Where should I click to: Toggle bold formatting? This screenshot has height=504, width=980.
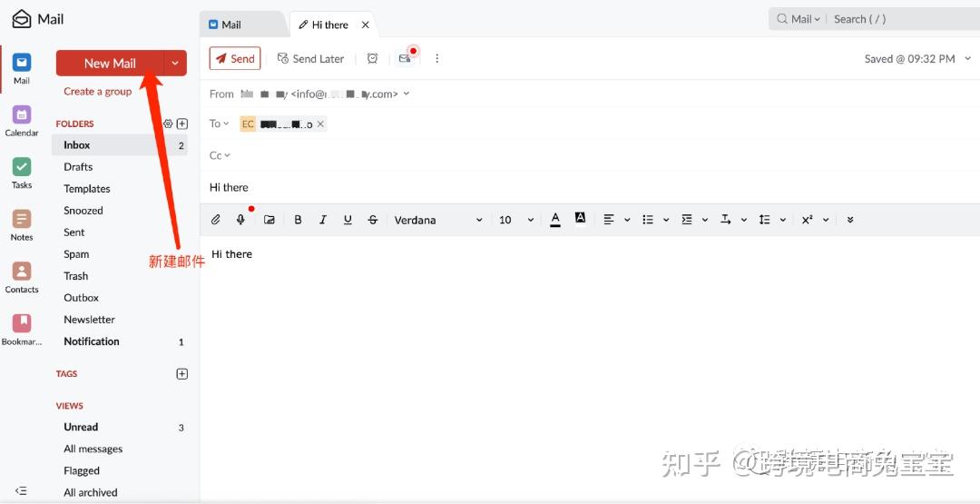tap(298, 220)
